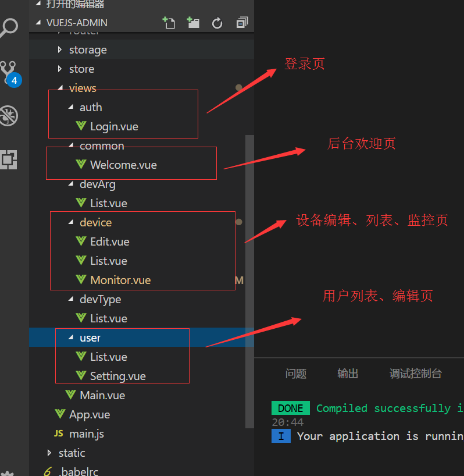Refresh the explorer file tree
Viewport: 464px width, 476px height.
(217, 23)
